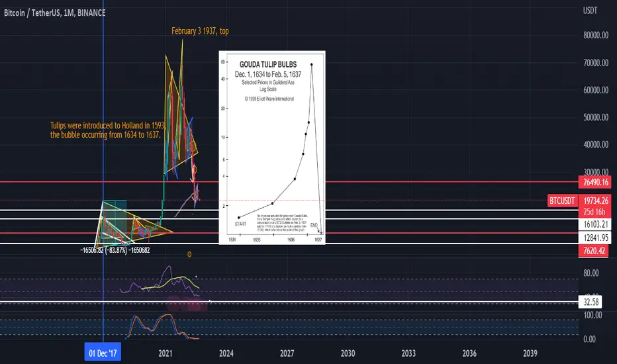Click the 'February 3 1937, top' annotation
The height and width of the screenshot is (364, 617).
tap(200, 30)
